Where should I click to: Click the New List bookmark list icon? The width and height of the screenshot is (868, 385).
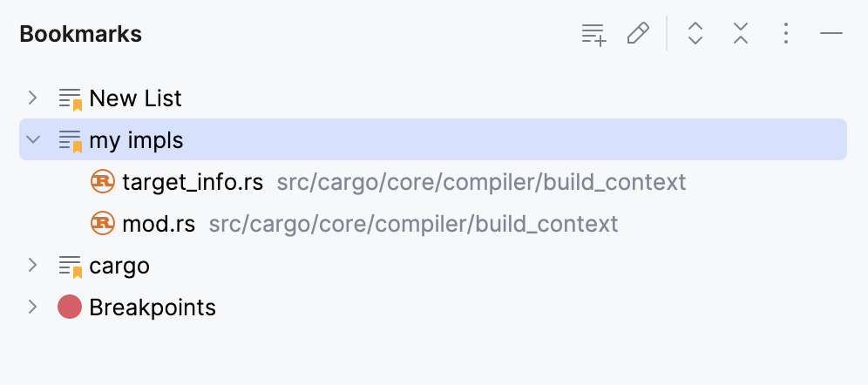pyautogui.click(x=70, y=98)
